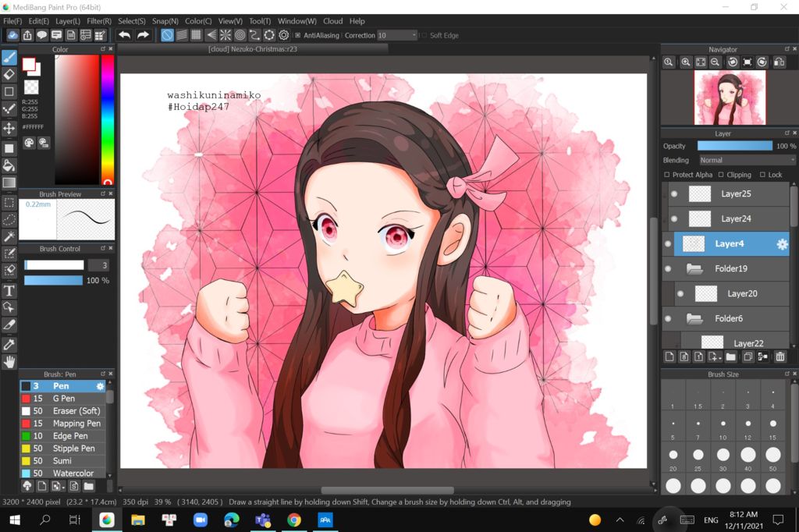Toggle the Soft Edge checkbox
This screenshot has width=799, height=532.
(x=424, y=35)
